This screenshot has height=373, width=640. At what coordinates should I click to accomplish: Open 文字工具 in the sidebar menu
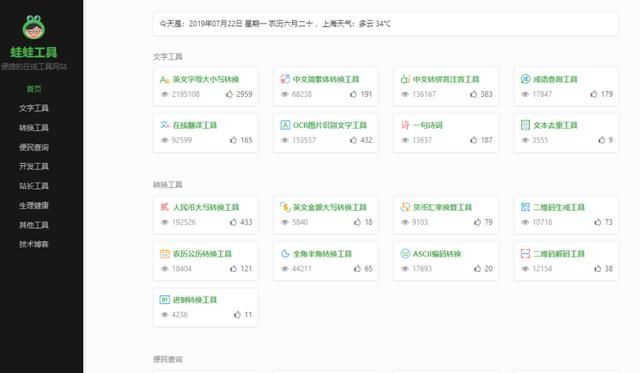(x=34, y=108)
